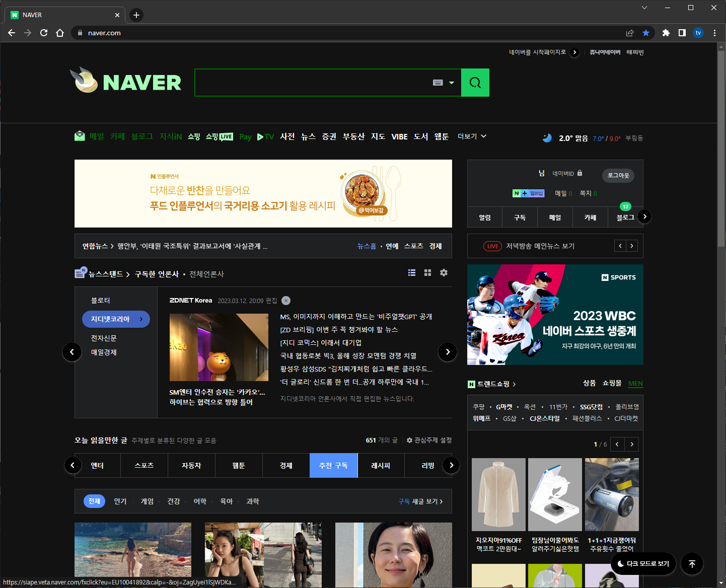The image size is (726, 588).
Task: Bookmark page with the star icon
Action: click(x=646, y=33)
